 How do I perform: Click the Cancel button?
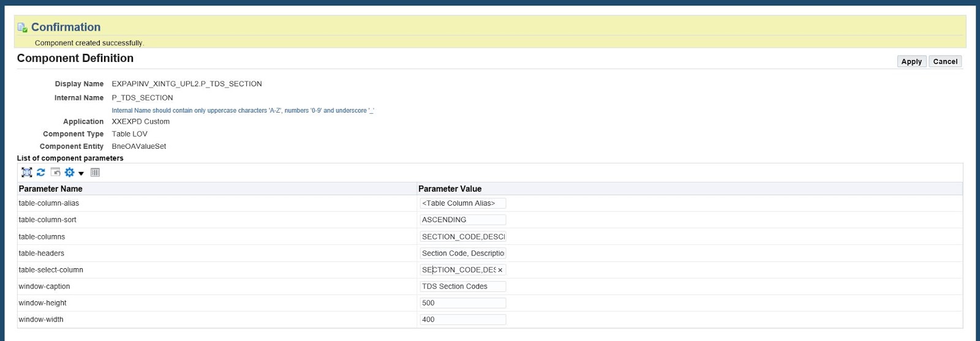(945, 62)
